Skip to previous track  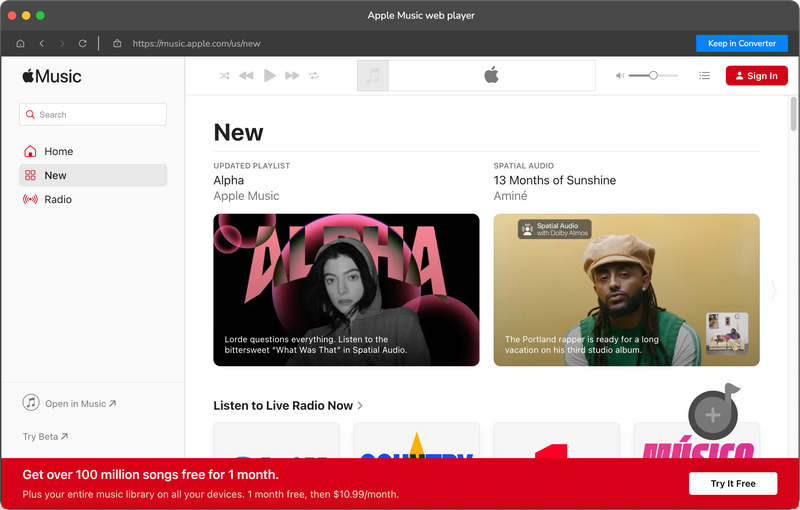pyautogui.click(x=246, y=75)
